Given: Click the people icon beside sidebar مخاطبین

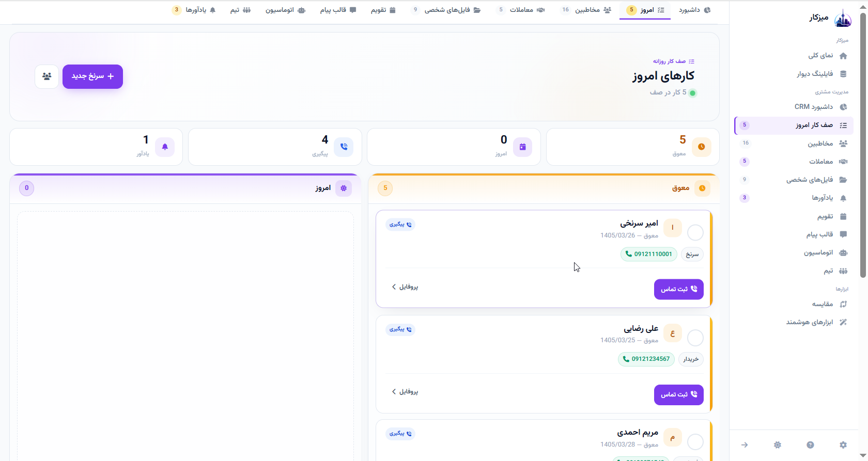Looking at the screenshot, I should (x=843, y=144).
